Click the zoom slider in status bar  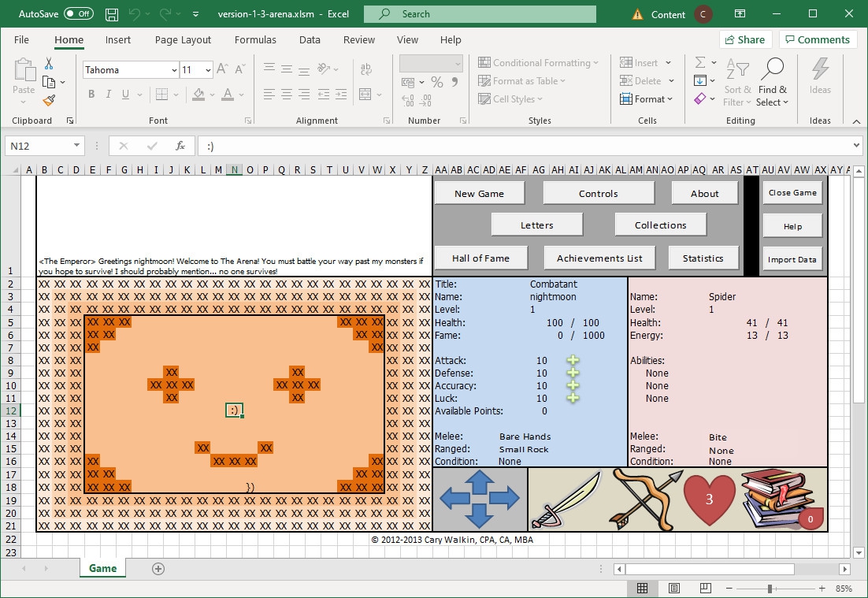pyautogui.click(x=770, y=589)
